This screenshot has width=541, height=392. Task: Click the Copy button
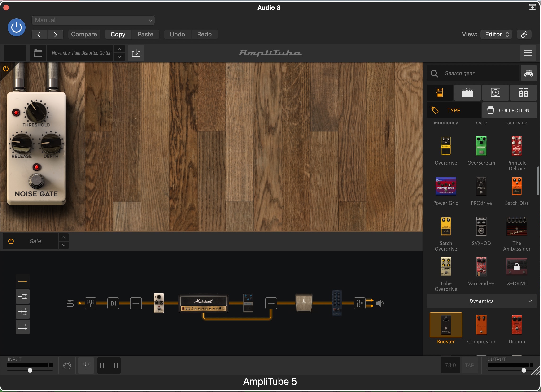click(118, 35)
